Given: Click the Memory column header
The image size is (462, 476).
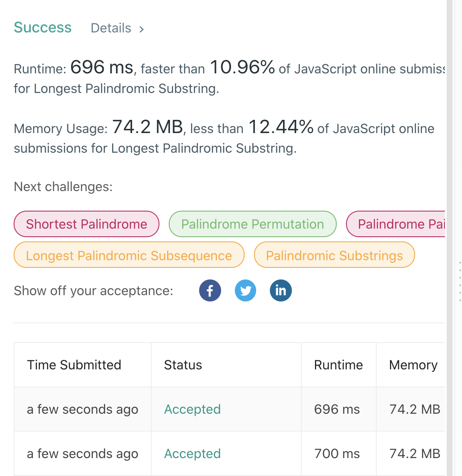Looking at the screenshot, I should (413, 365).
